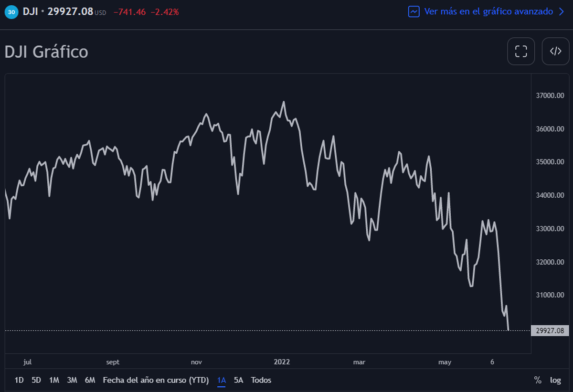Click the '2022' time axis label

[282, 362]
